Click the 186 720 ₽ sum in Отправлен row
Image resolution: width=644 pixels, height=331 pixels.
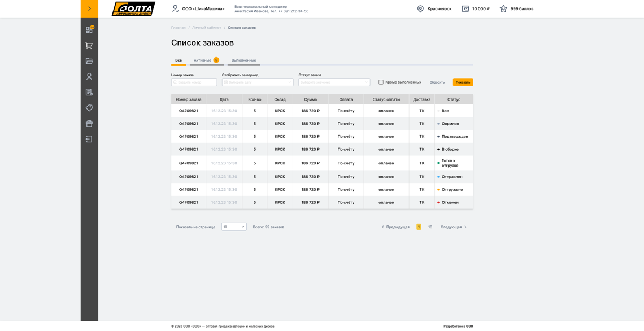pyautogui.click(x=311, y=177)
